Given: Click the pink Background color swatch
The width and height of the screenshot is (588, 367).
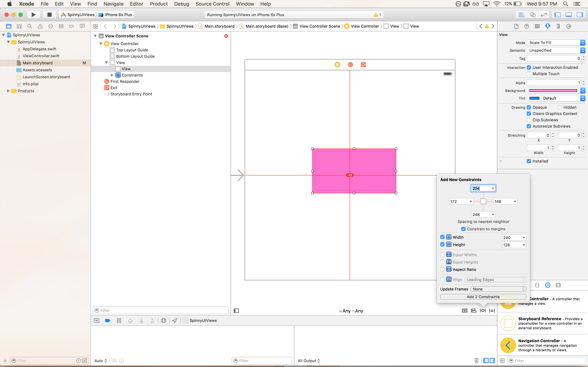Looking at the screenshot, I should coord(553,91).
